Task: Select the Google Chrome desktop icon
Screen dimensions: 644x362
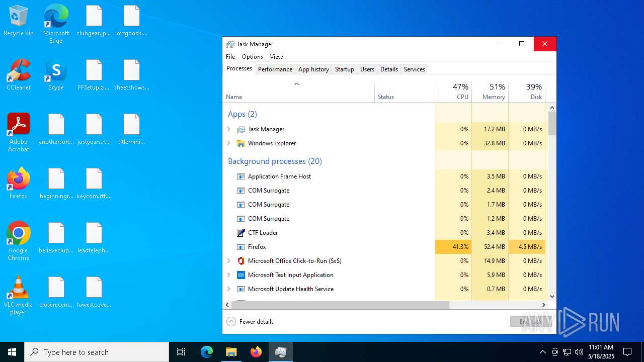Action: 19,241
